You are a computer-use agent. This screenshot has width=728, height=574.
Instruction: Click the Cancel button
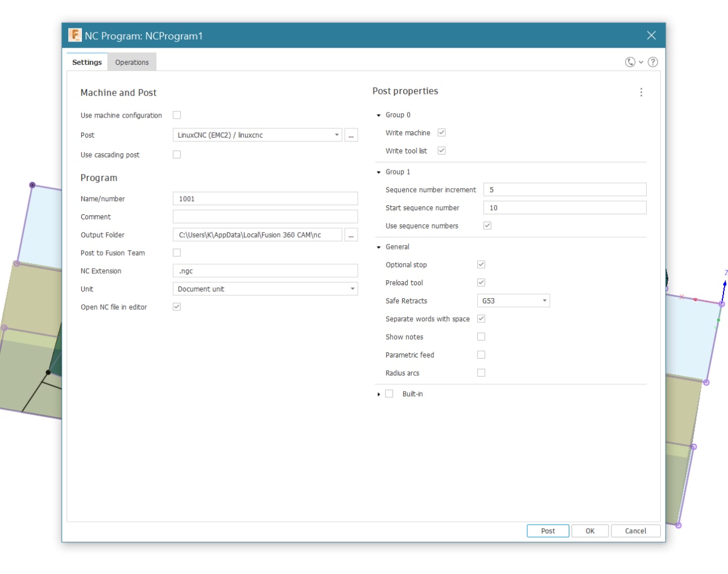635,531
